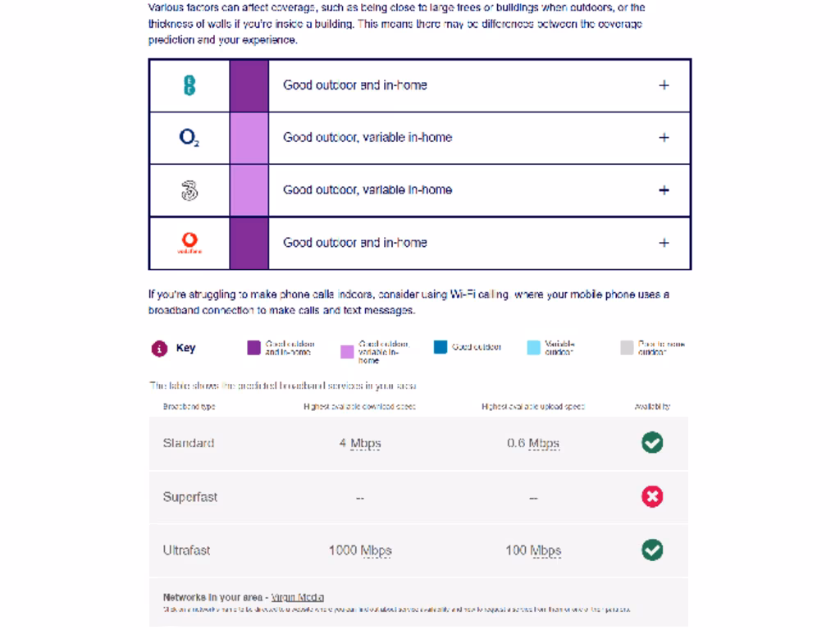This screenshot has width=840, height=630.
Task: Click the Vodafone network logo
Action: point(189,243)
